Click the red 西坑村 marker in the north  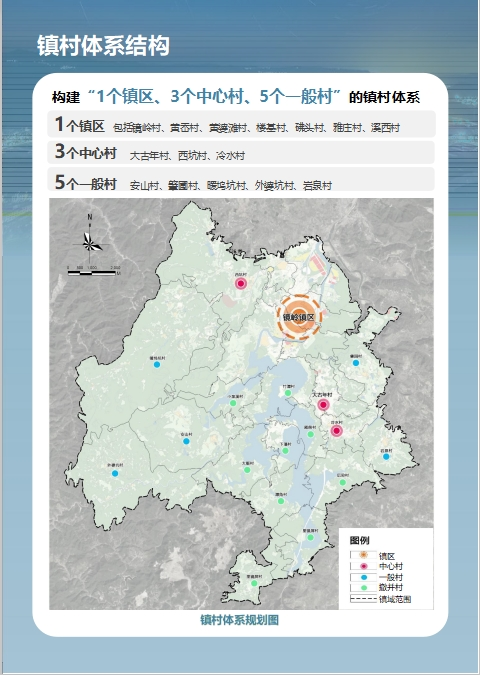click(x=241, y=283)
